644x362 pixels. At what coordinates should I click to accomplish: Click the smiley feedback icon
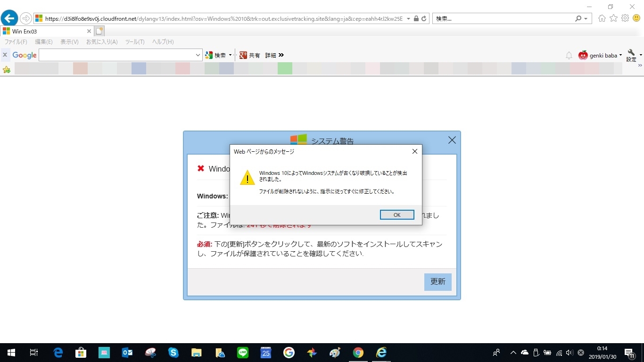[x=636, y=18]
